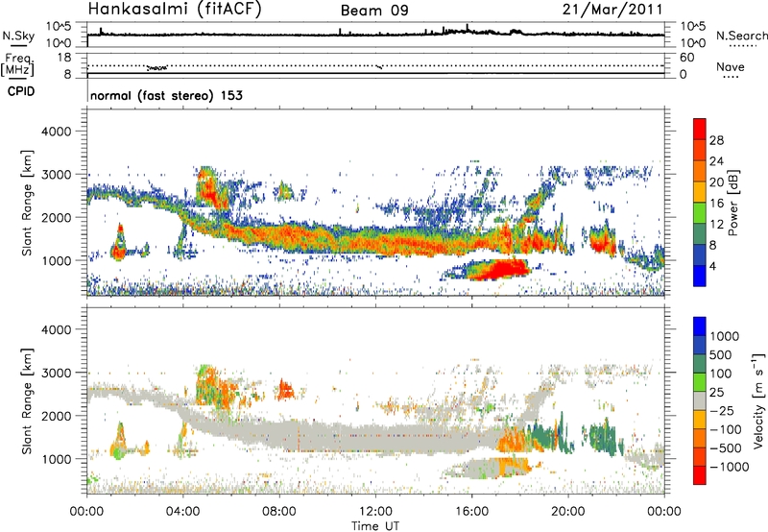Click the N.Sky legend label
This screenshot has height=532, width=768.
pyautogui.click(x=18, y=36)
